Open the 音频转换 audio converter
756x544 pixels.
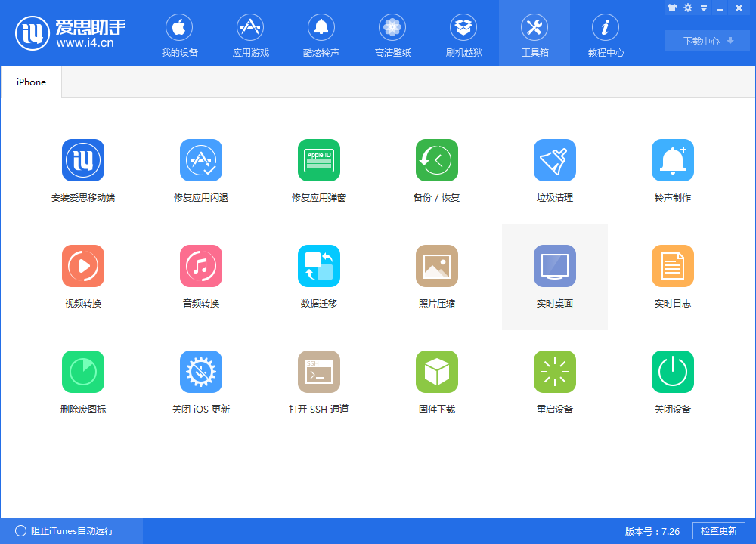click(x=201, y=266)
